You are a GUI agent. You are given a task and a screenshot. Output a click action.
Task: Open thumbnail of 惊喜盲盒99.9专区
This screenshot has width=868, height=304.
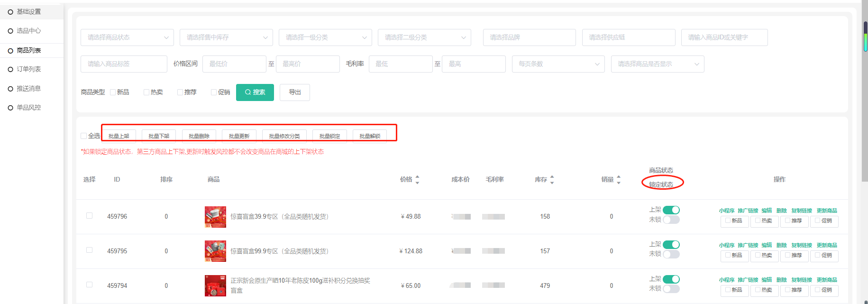pos(215,251)
